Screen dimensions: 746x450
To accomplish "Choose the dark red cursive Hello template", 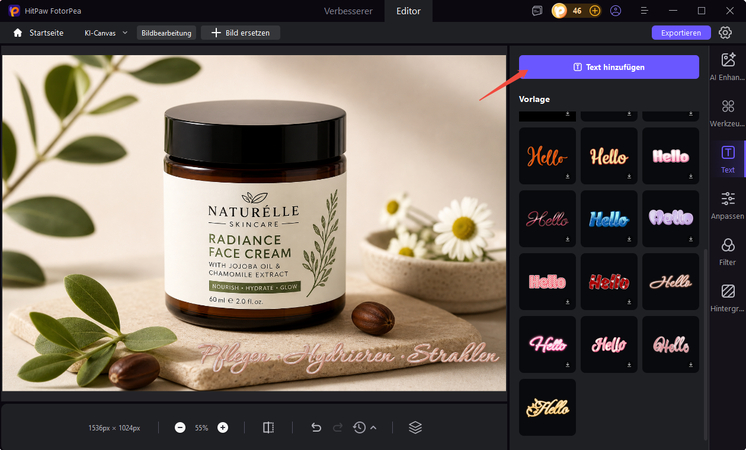I will tap(547, 219).
